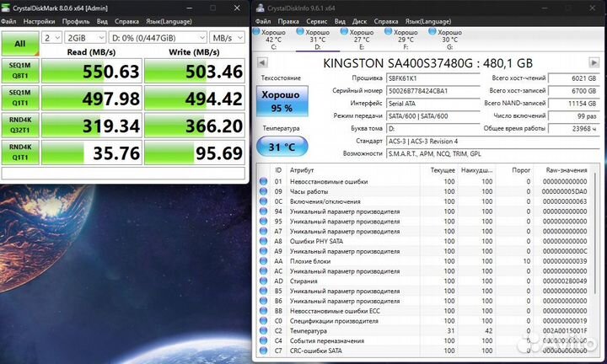Screen dimensions: 607x364
Task: Click health status Хорошо 95 % button
Action: (282, 101)
